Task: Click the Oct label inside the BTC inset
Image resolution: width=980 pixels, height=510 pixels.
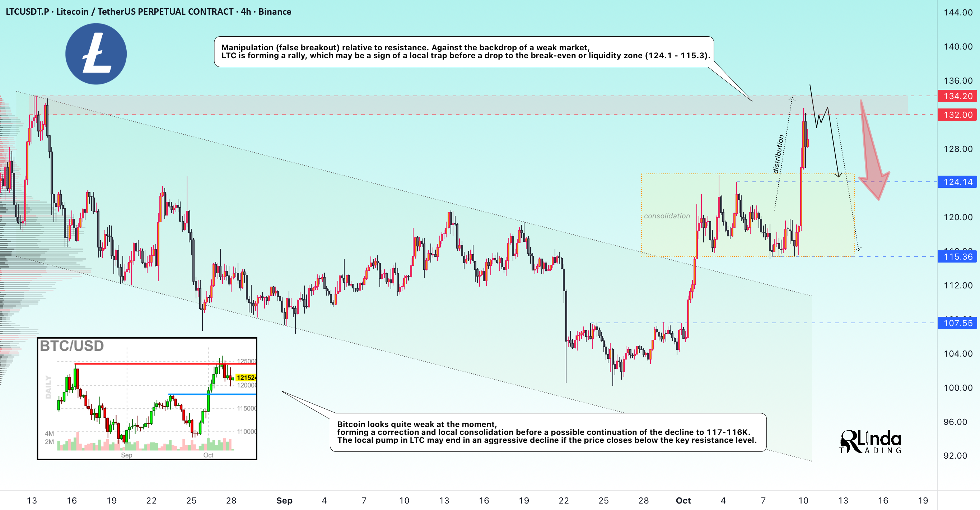Action: (x=208, y=455)
